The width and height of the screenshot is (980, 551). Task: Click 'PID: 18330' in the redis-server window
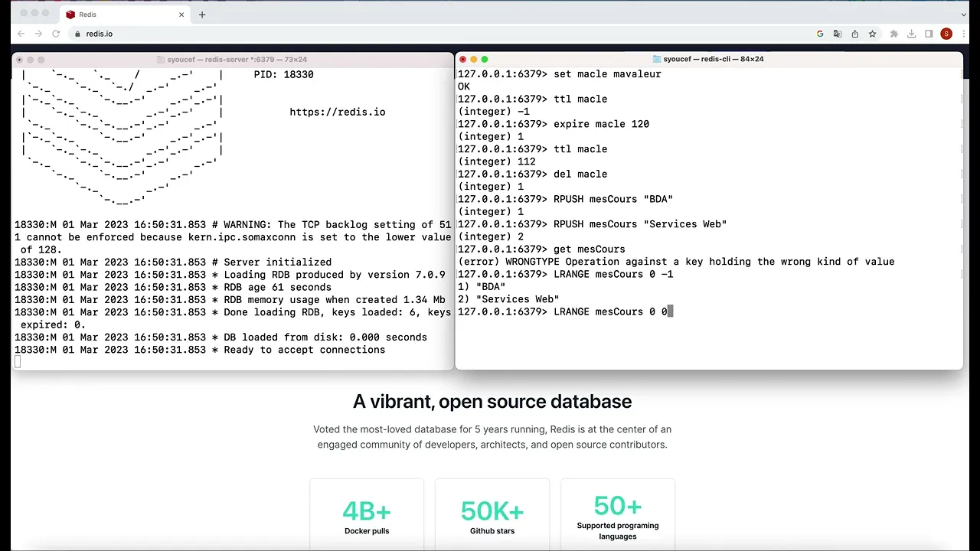tap(283, 74)
